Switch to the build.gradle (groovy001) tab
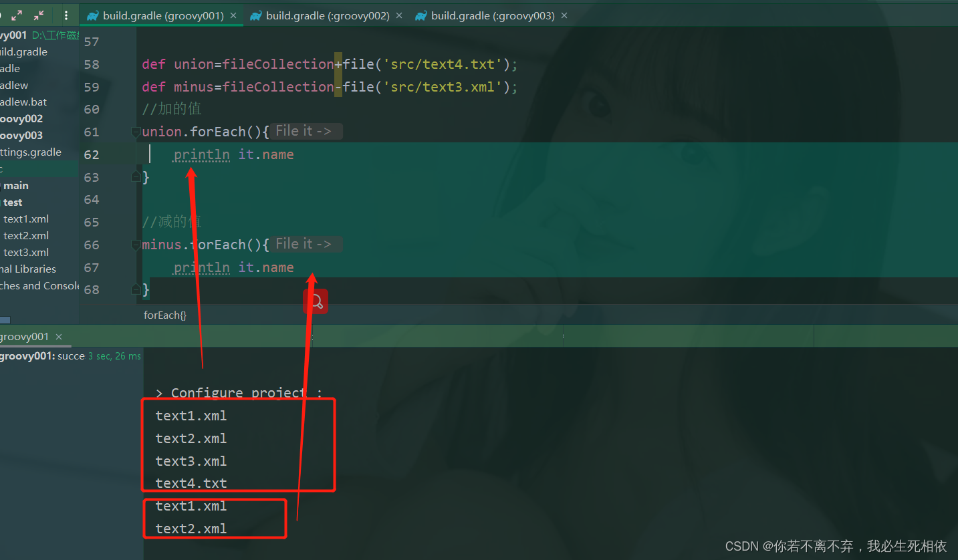This screenshot has width=958, height=560. pos(163,15)
